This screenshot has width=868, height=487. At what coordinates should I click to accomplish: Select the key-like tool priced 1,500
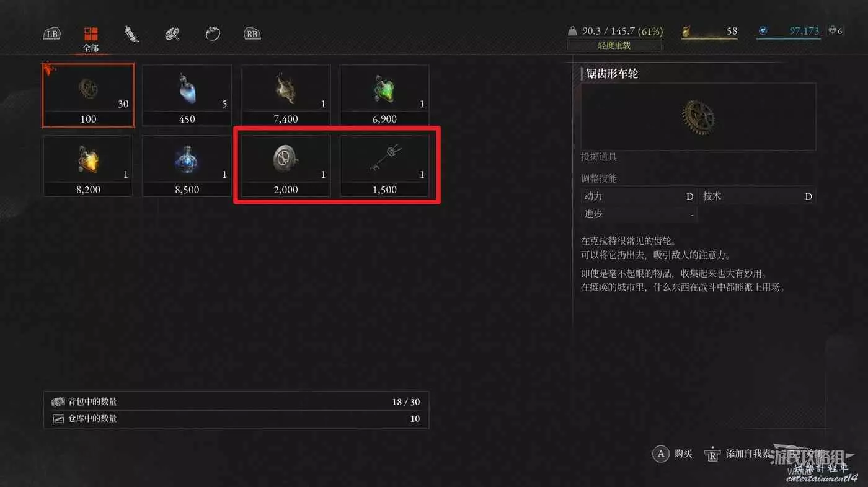(x=384, y=166)
